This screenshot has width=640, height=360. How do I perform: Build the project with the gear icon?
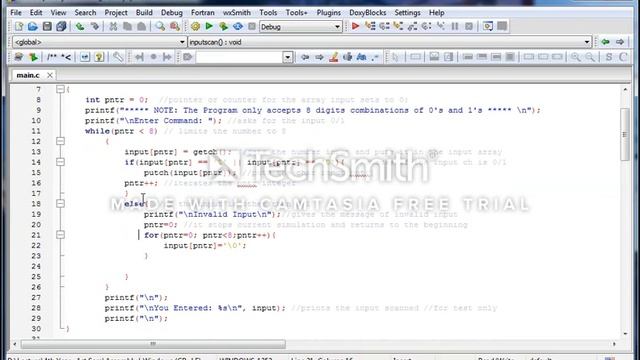(x=195, y=27)
